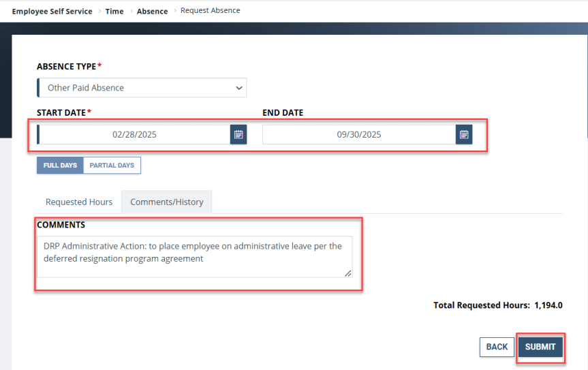Focus the Comments text area
This screenshot has width=588, height=370.
pos(194,257)
